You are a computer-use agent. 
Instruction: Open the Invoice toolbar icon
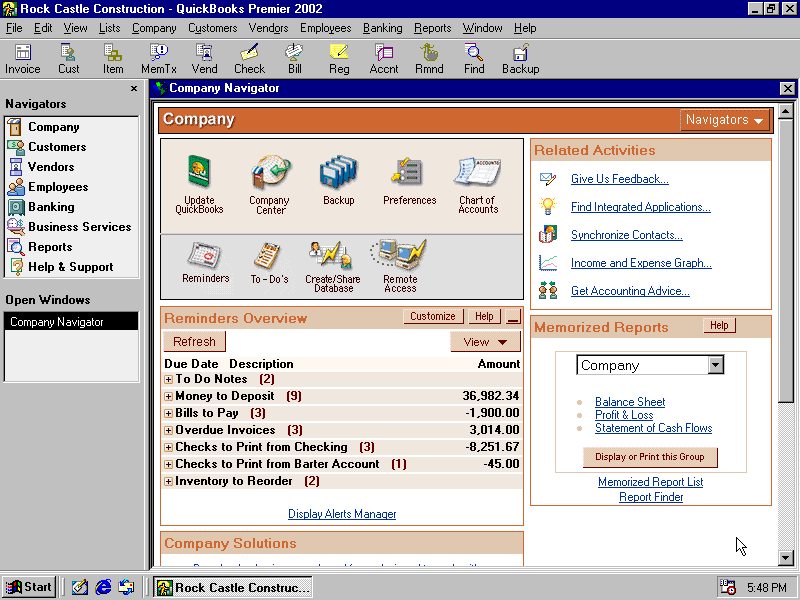point(22,59)
